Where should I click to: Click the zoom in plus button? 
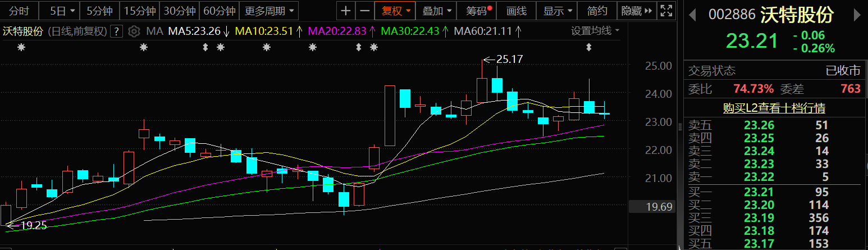pyautogui.click(x=346, y=11)
